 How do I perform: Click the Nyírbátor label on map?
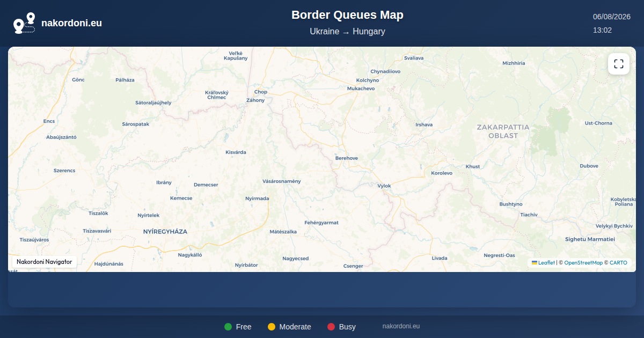[246, 265]
